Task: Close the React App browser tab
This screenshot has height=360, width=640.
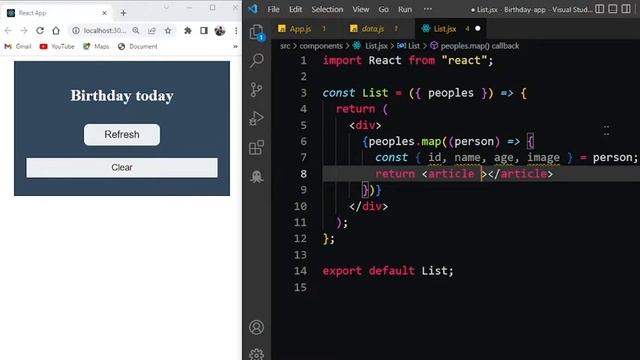Action: pos(104,13)
